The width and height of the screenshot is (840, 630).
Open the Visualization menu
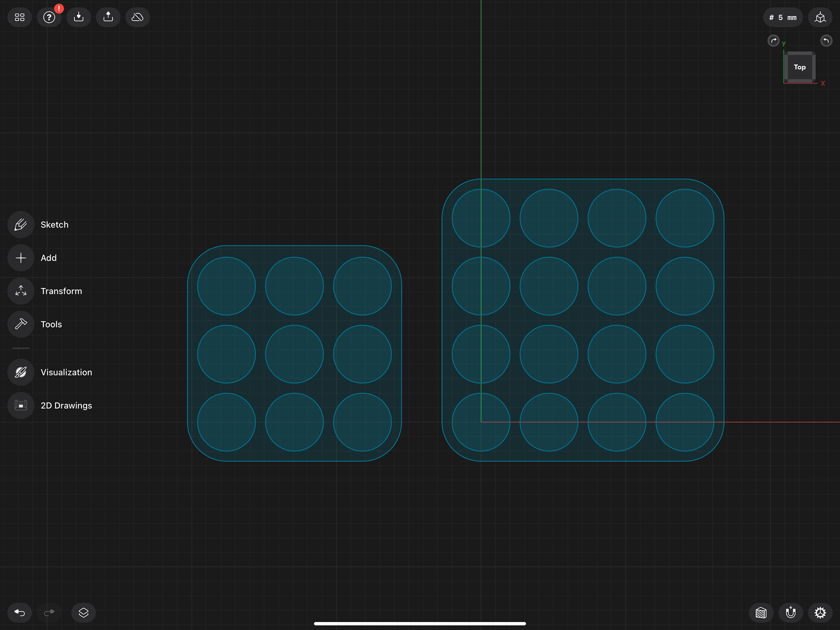21,372
